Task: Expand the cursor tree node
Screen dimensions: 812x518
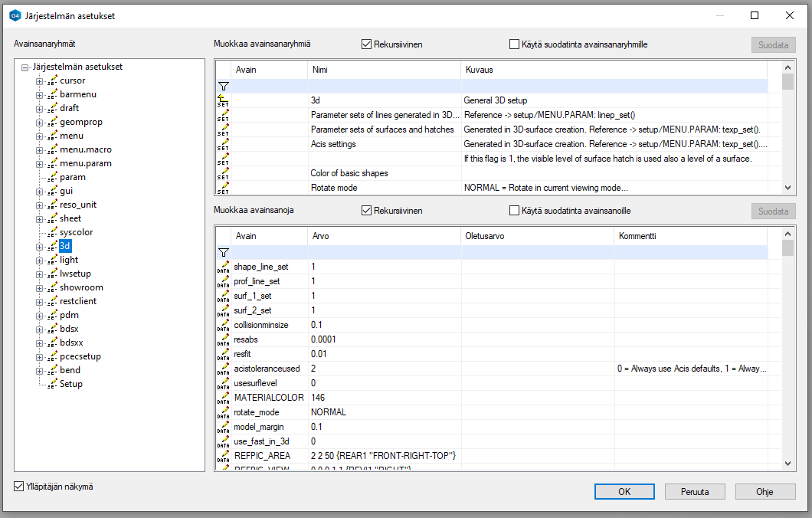Action: (40, 80)
